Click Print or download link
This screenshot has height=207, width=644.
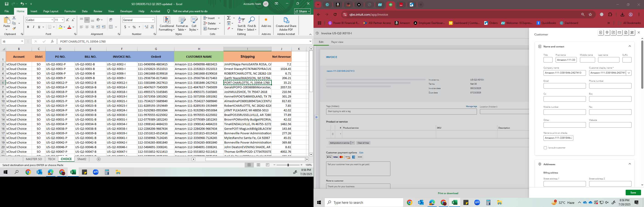coord(448,193)
